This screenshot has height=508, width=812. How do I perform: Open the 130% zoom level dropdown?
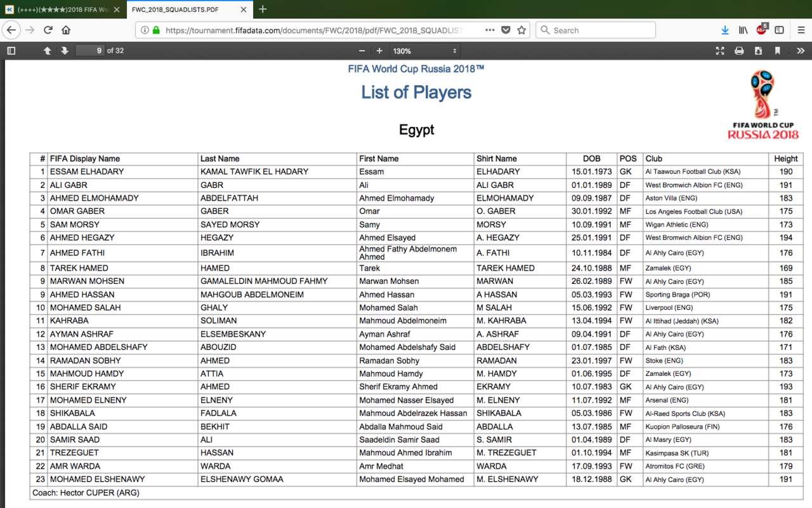[x=424, y=51]
